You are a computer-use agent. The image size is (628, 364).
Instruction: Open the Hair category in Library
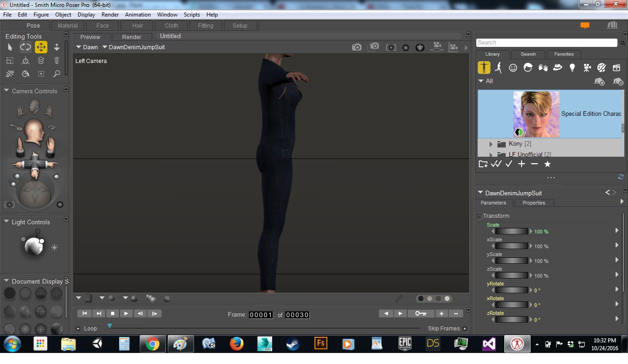pyautogui.click(x=528, y=68)
